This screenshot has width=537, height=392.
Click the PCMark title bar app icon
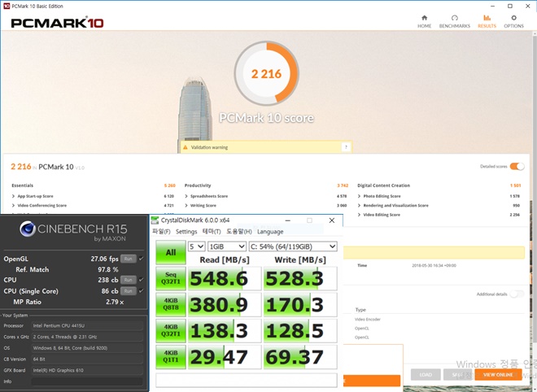pos(7,6)
